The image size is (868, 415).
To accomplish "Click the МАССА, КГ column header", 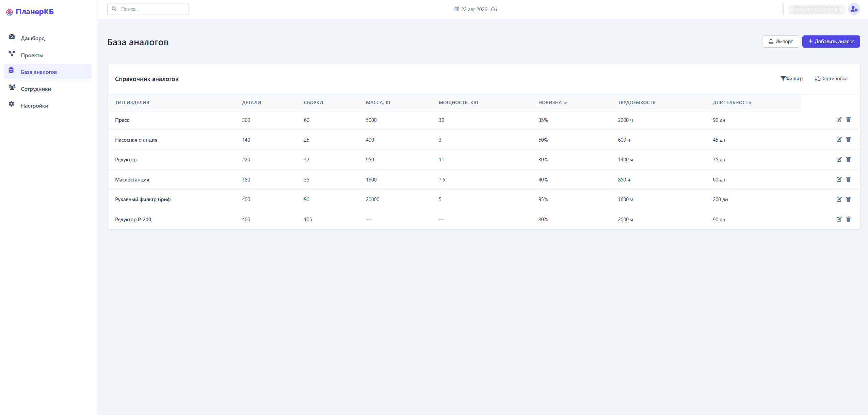I will [378, 102].
